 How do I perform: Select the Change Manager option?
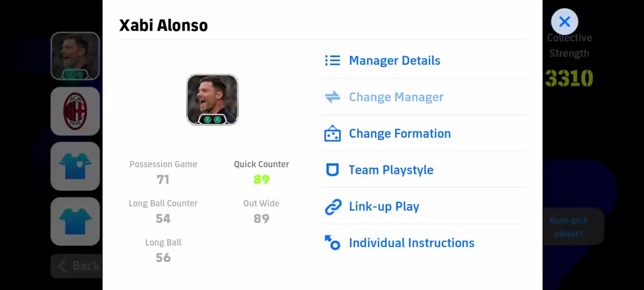[396, 97]
